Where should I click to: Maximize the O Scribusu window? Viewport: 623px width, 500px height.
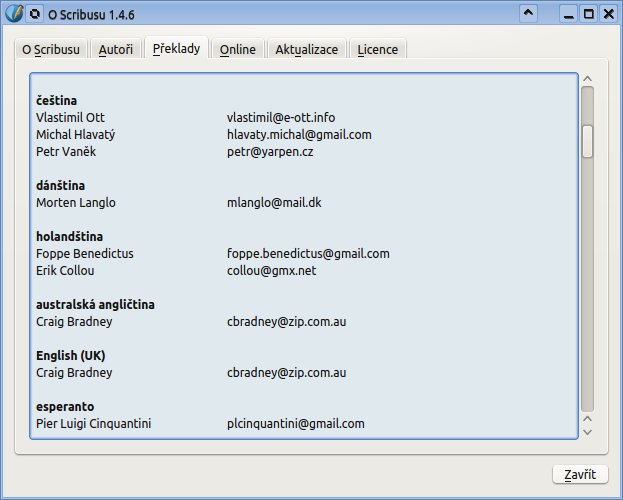point(589,14)
